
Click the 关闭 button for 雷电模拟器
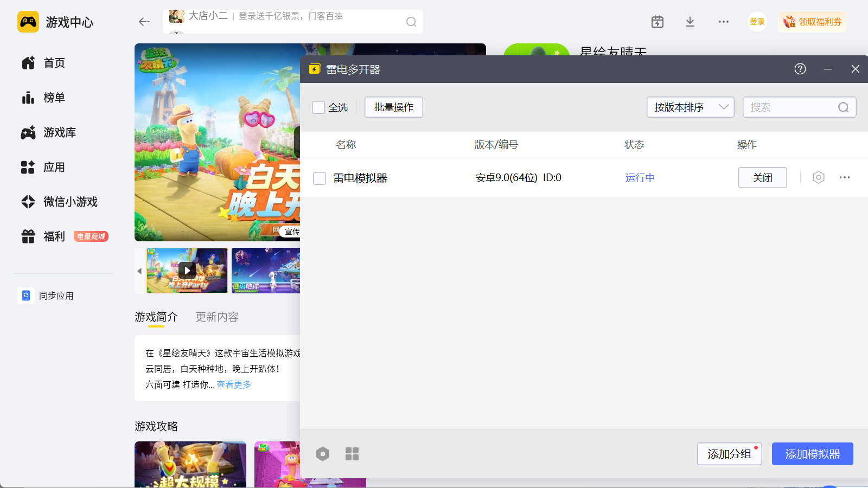point(763,178)
